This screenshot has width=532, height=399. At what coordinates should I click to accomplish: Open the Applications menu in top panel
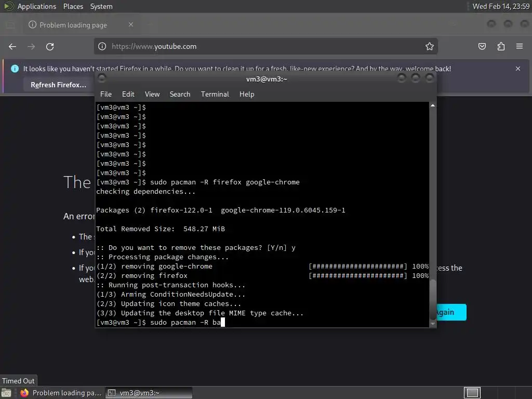pyautogui.click(x=37, y=6)
